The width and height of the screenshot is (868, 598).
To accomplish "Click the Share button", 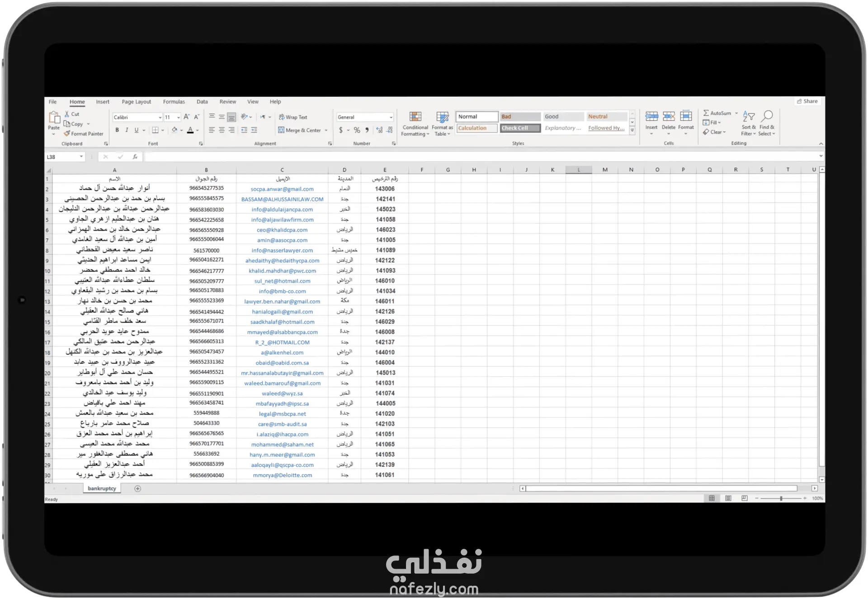I will (x=807, y=101).
